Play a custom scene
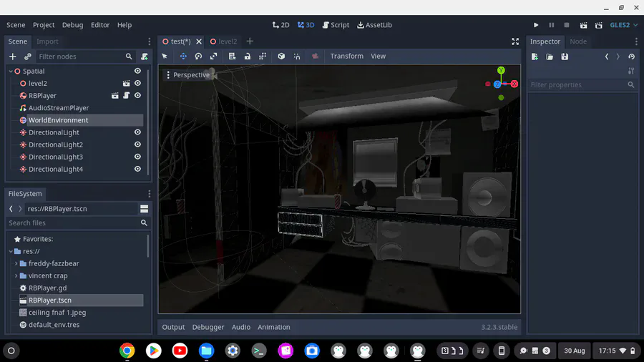Screen dimensions: 644x362 pos(598,25)
